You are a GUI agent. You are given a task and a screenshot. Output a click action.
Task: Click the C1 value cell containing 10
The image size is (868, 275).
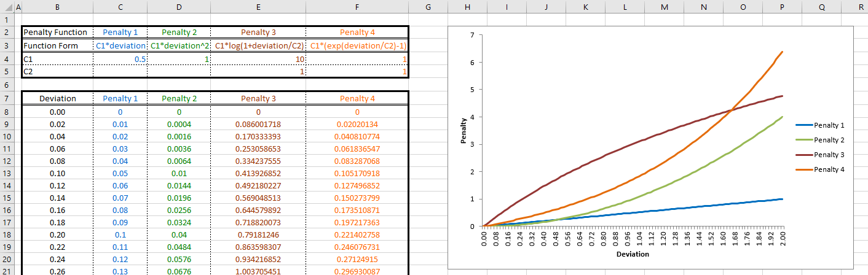click(x=258, y=59)
